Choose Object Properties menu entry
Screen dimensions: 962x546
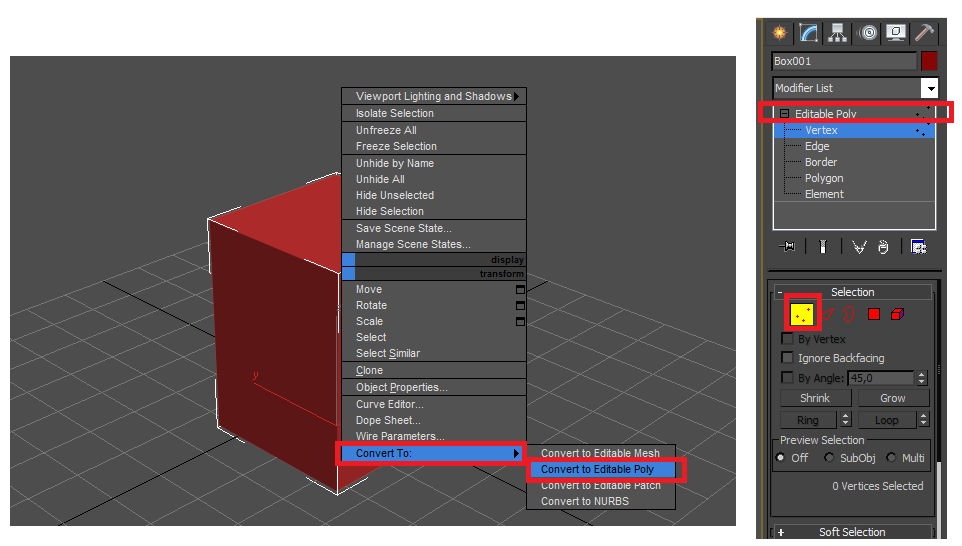[x=434, y=388]
